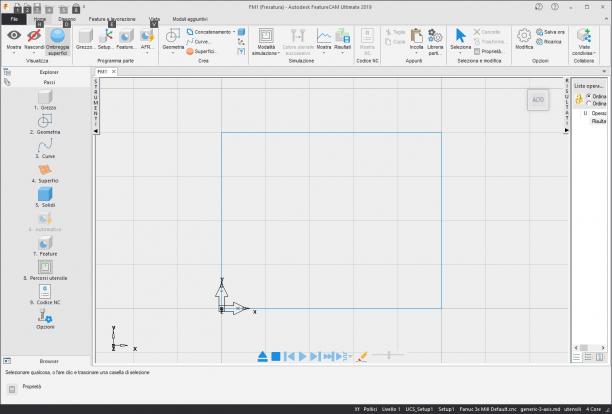
Task: Toggle Ombreggia superfici shading
Action: (x=57, y=41)
